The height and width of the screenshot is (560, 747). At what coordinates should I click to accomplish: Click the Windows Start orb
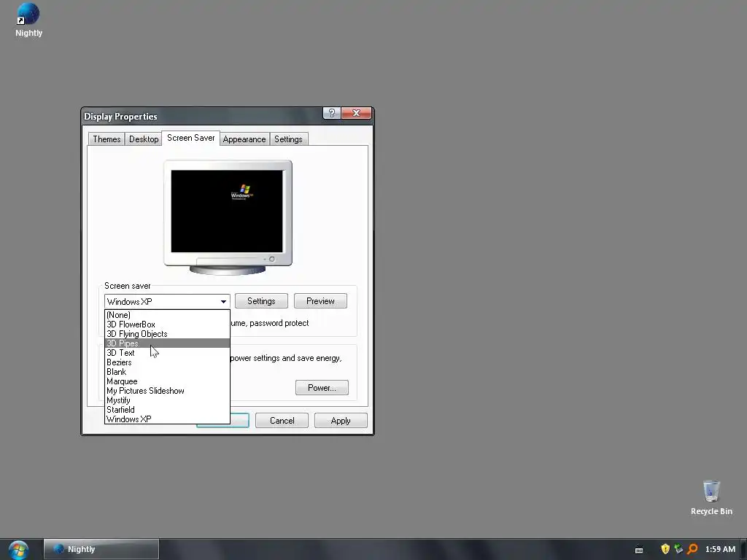(x=18, y=550)
